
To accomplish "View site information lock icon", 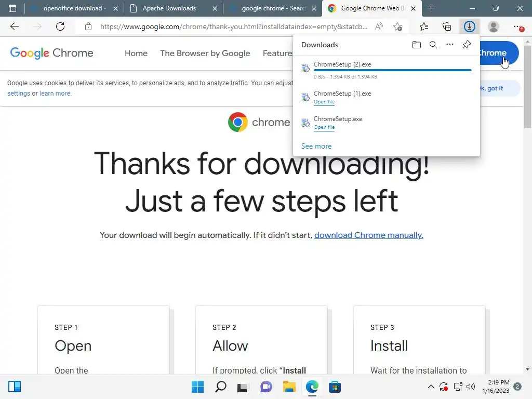I will (88, 26).
